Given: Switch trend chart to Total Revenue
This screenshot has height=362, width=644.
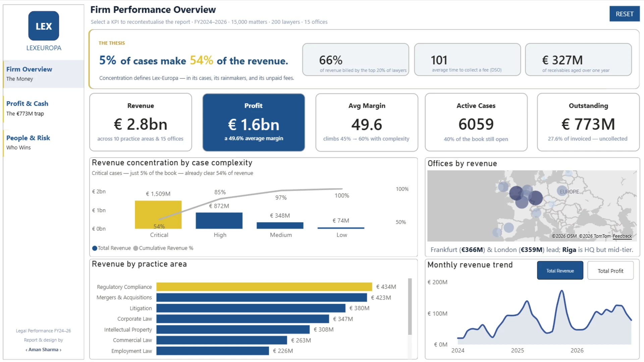Looking at the screenshot, I should pyautogui.click(x=560, y=270).
